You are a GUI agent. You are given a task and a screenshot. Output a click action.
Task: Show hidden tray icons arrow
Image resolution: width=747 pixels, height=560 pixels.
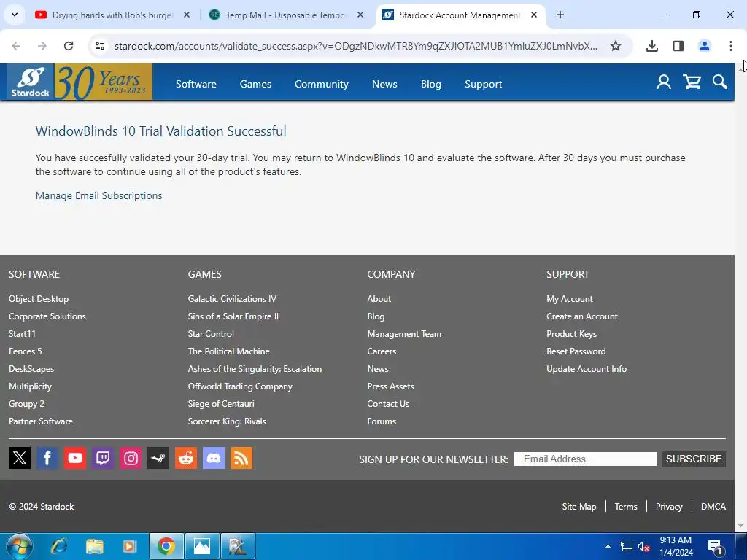[x=608, y=546]
